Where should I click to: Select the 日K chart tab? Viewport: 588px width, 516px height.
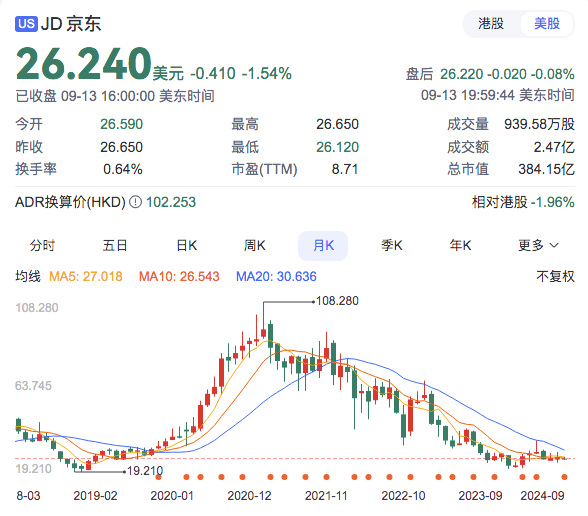click(x=187, y=246)
